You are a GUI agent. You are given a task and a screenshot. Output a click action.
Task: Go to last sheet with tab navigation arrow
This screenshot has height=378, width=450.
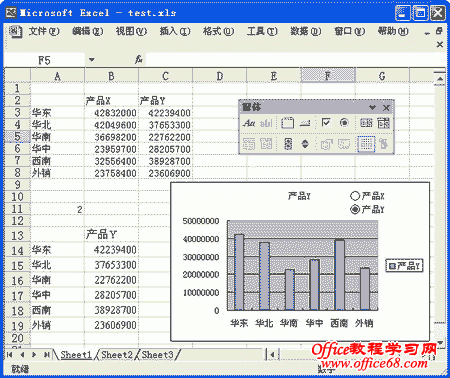46,354
